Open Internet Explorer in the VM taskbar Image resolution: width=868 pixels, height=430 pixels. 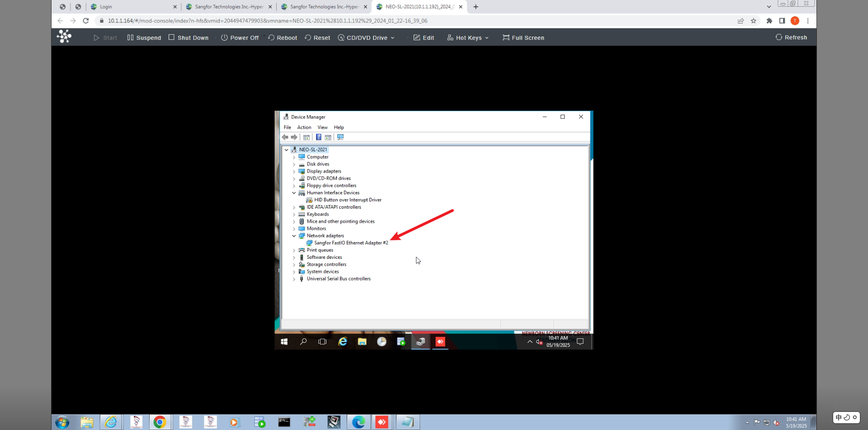(343, 342)
